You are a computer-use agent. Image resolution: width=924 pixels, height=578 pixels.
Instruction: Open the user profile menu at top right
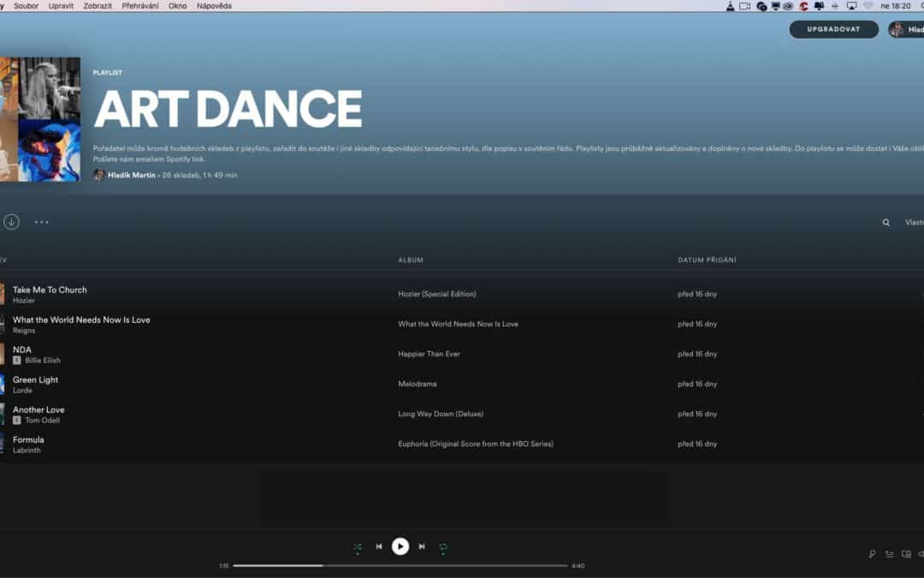tap(905, 29)
